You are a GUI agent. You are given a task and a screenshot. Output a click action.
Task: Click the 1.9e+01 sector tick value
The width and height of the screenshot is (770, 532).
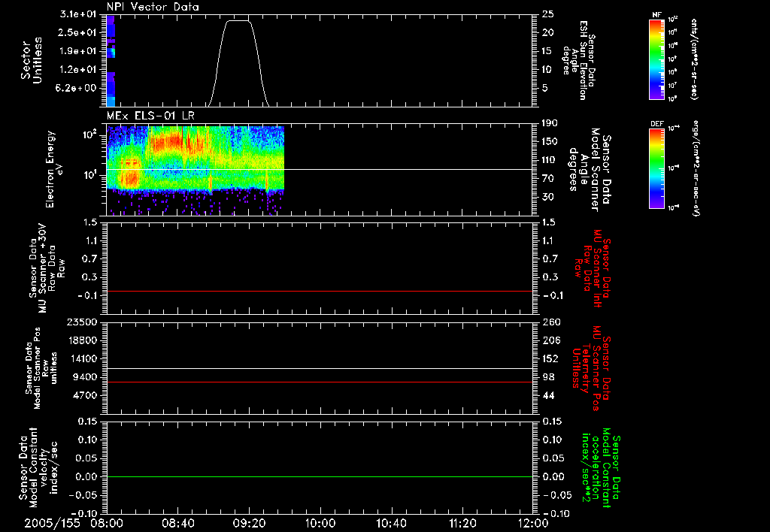(x=78, y=51)
